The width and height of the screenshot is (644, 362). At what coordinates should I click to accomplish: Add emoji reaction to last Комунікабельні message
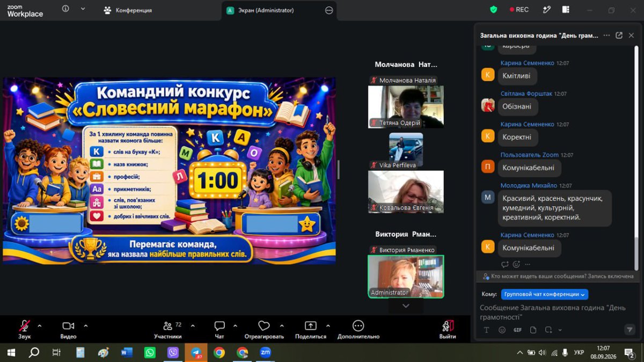517,264
